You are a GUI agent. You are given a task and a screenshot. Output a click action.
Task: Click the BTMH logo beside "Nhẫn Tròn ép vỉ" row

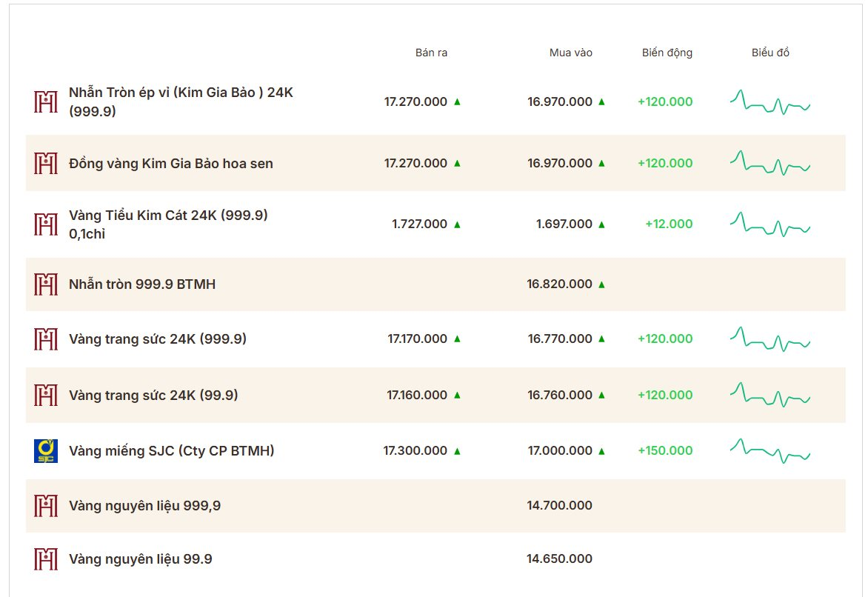click(45, 102)
